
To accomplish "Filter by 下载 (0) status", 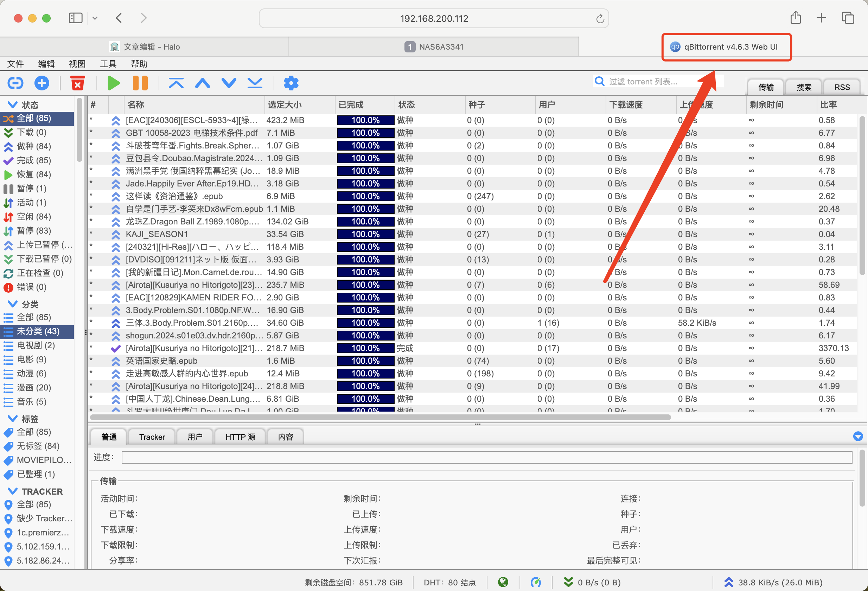I will [x=37, y=132].
